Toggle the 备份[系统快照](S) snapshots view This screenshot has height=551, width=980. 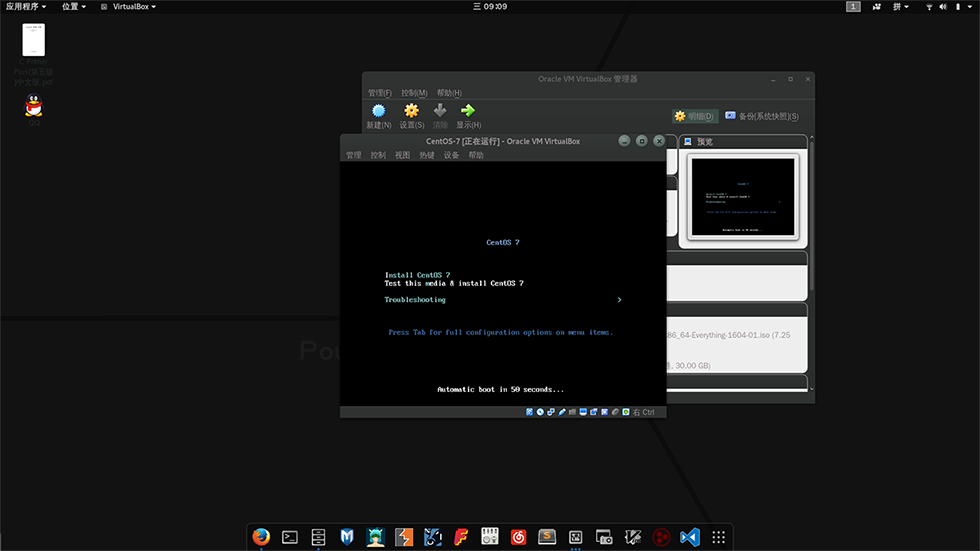pos(762,116)
